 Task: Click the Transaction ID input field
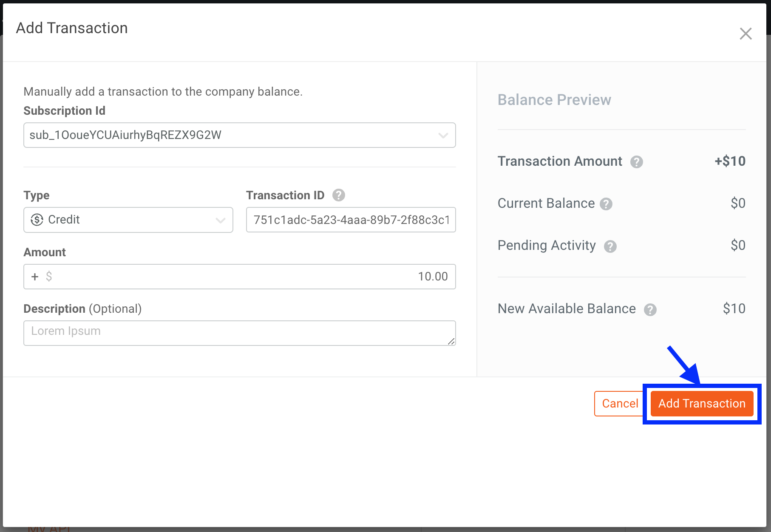coord(351,220)
